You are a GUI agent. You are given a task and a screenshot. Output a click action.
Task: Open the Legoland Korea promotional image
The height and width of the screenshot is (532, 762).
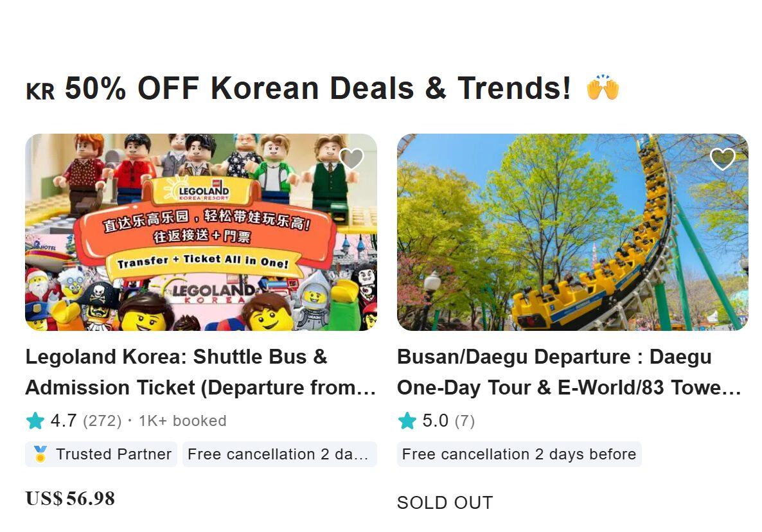(200, 232)
